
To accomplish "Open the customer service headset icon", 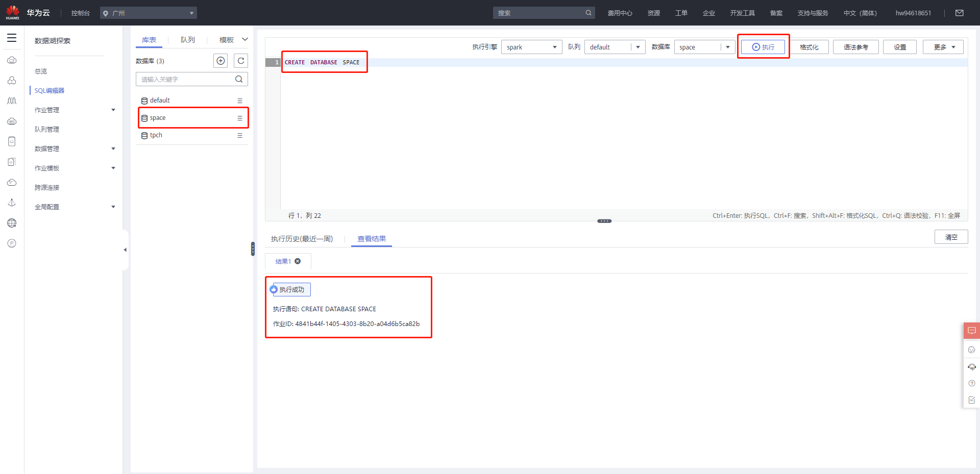I will coord(972,367).
